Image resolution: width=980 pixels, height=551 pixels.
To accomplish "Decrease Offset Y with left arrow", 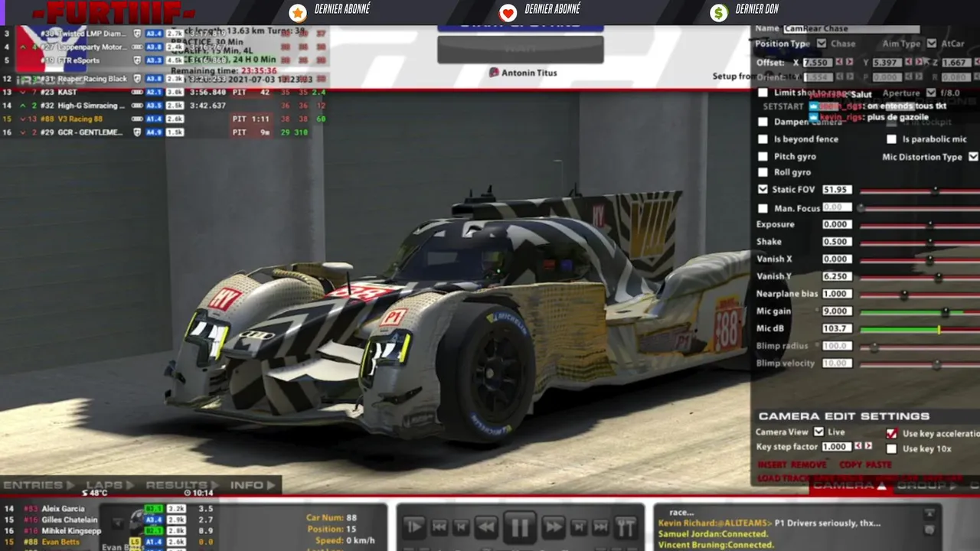I will click(x=909, y=62).
